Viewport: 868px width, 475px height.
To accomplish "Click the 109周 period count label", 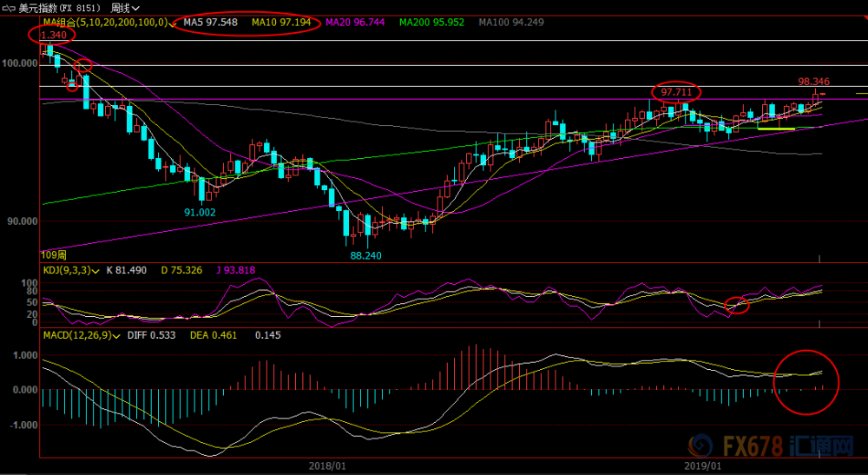I will click(54, 256).
